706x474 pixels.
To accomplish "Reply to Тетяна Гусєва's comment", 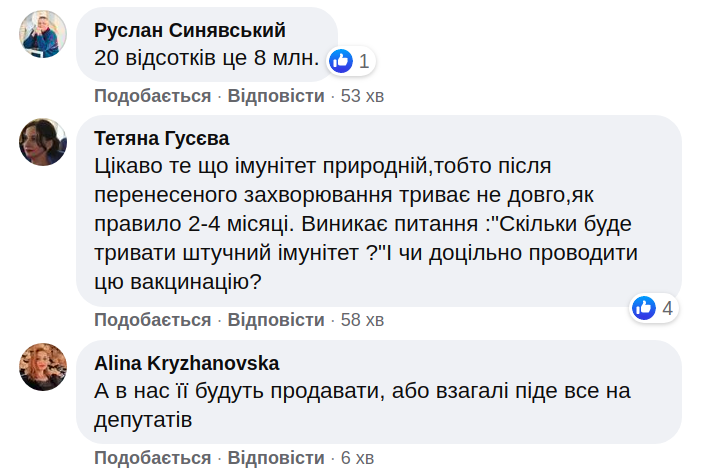I will click(276, 320).
